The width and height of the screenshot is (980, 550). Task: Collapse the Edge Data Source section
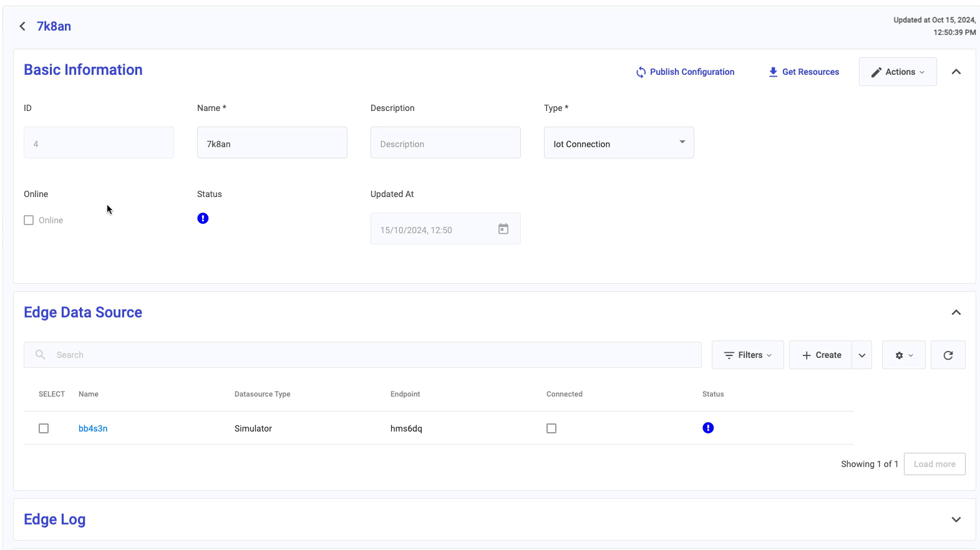tap(956, 312)
